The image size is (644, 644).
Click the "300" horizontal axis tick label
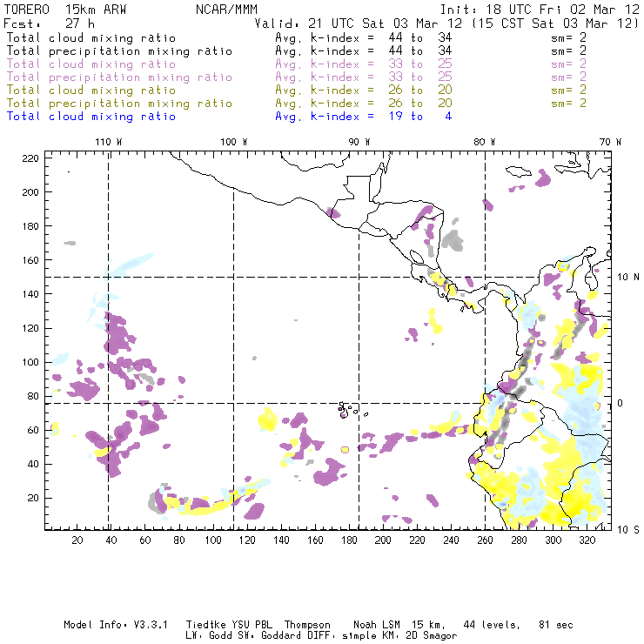[553, 540]
